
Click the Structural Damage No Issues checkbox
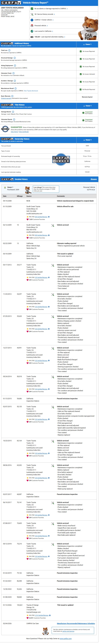pyautogui.click(x=81, y=59)
